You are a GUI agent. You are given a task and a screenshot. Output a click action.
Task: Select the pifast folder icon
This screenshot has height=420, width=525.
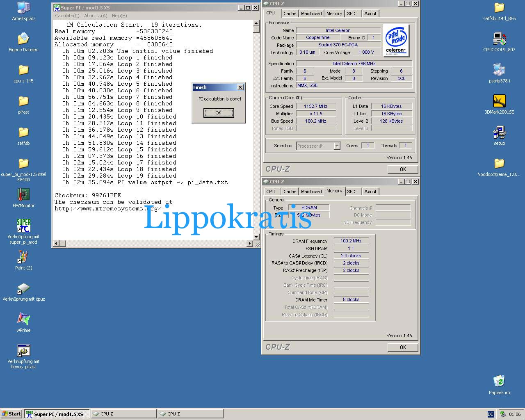coord(23,101)
